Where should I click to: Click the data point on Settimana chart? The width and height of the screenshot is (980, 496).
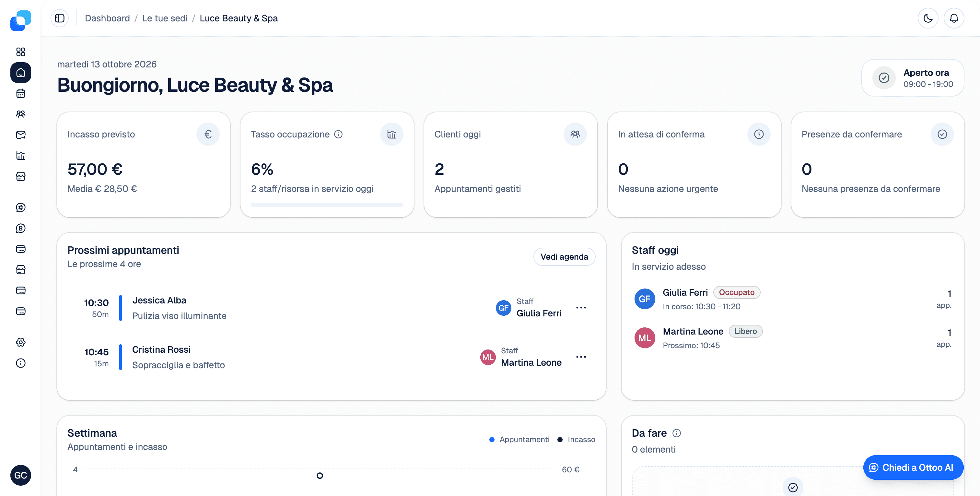[x=320, y=476]
